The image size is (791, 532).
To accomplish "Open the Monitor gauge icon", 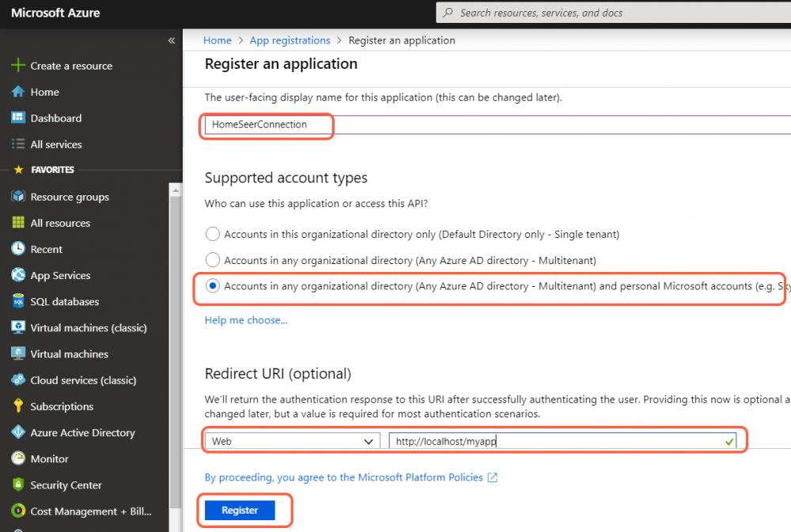I will (x=17, y=458).
